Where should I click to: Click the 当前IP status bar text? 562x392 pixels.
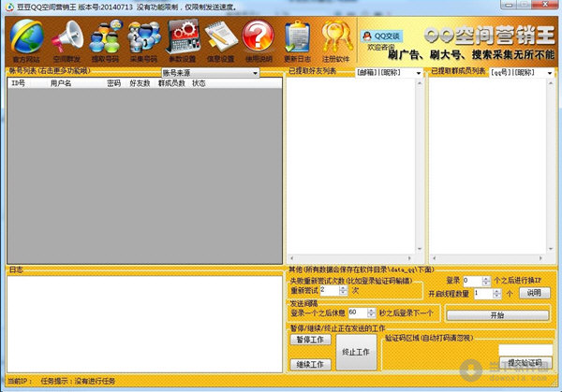[x=19, y=382]
